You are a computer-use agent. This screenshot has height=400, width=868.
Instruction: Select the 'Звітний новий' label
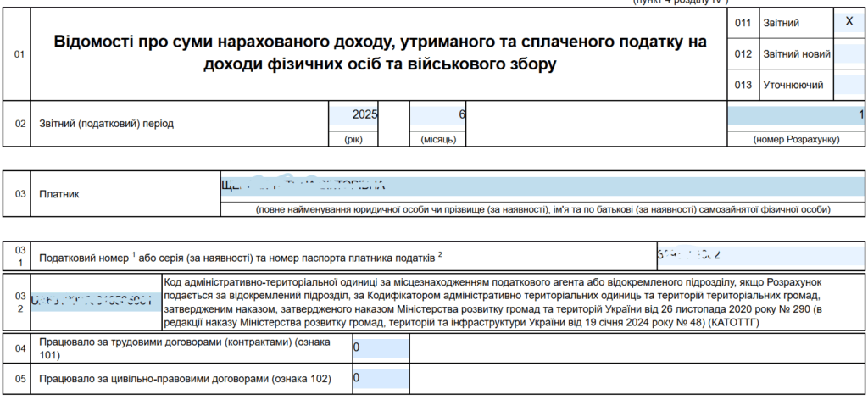[x=797, y=54]
